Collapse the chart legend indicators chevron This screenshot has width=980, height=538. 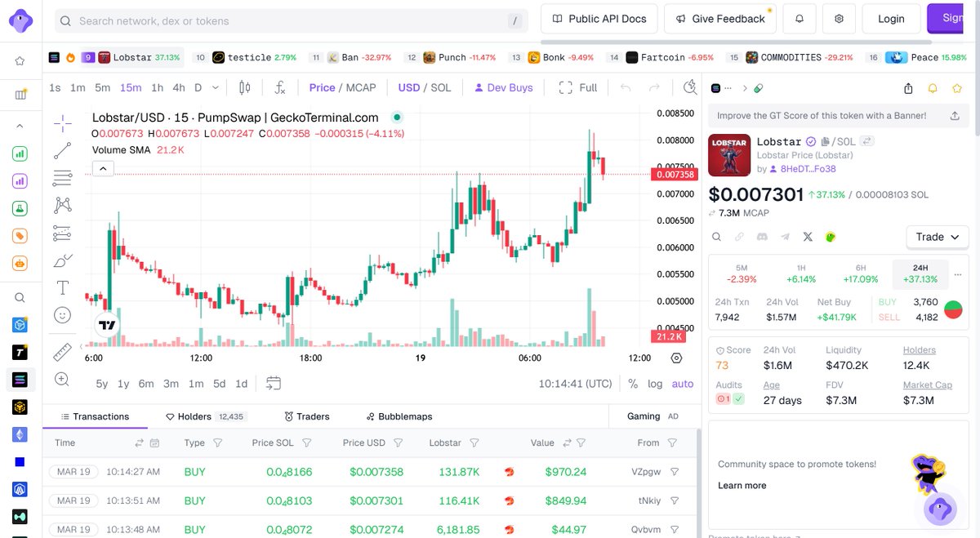103,169
